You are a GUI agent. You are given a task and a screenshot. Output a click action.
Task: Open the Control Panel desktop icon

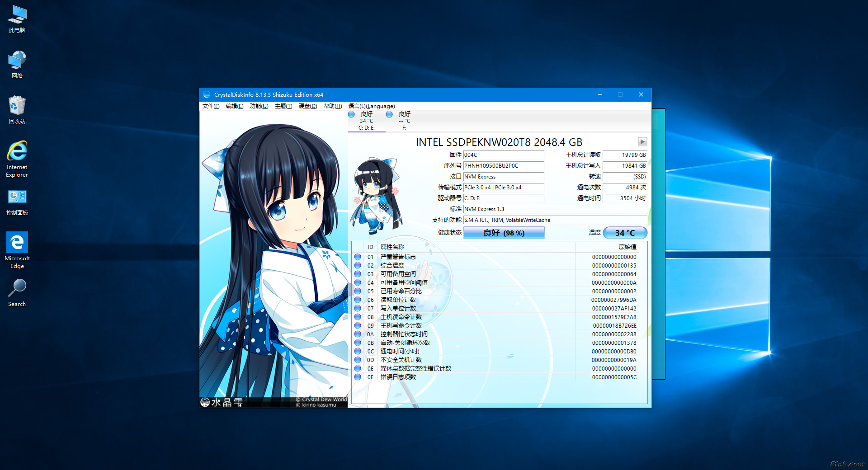pyautogui.click(x=17, y=202)
